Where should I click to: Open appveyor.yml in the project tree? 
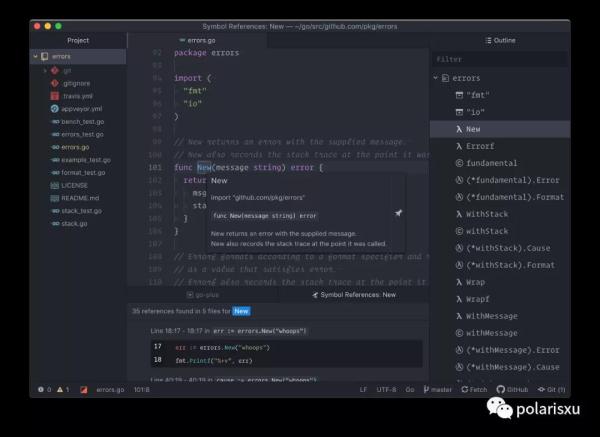[x=82, y=109]
